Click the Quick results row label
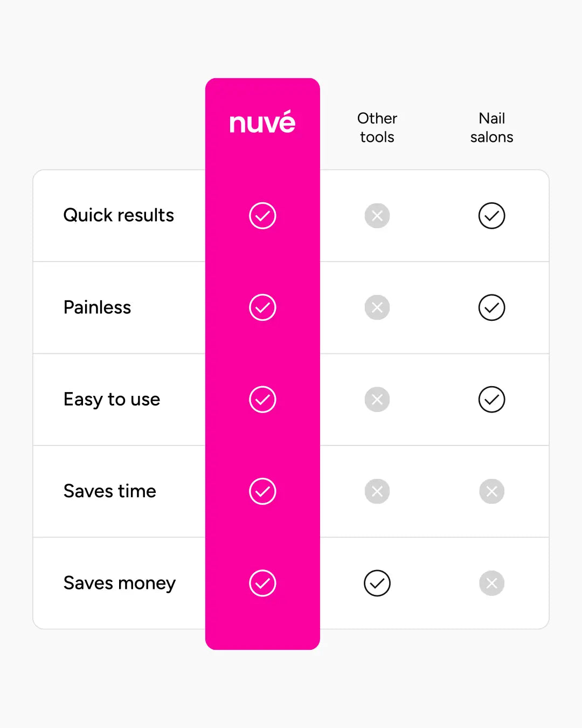 coord(119,215)
